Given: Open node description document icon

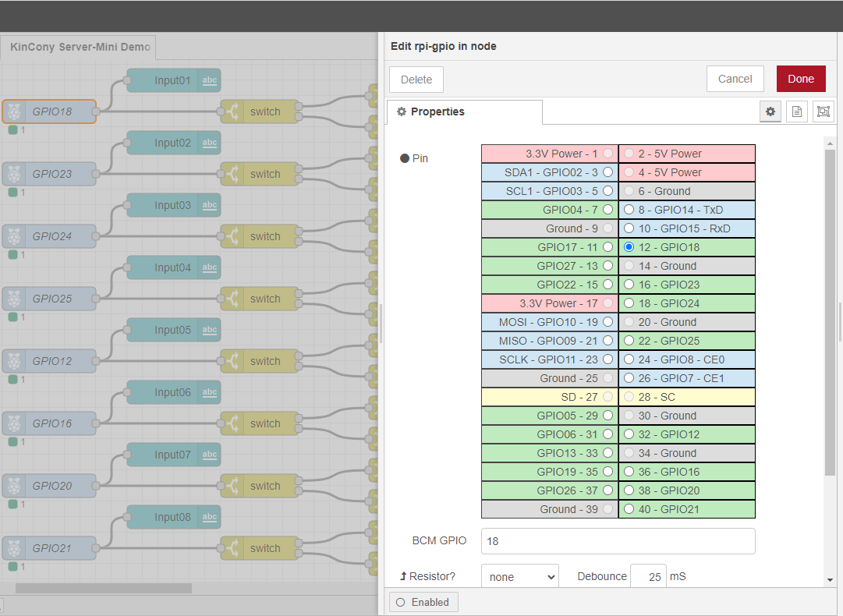Looking at the screenshot, I should 796,112.
